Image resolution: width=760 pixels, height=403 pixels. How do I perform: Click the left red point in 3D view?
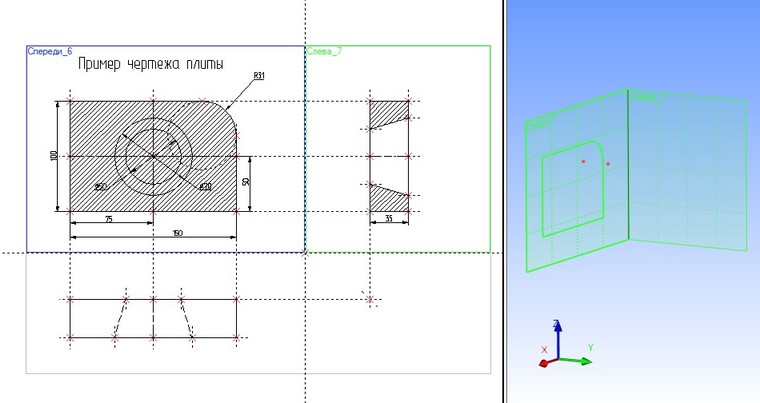click(584, 161)
